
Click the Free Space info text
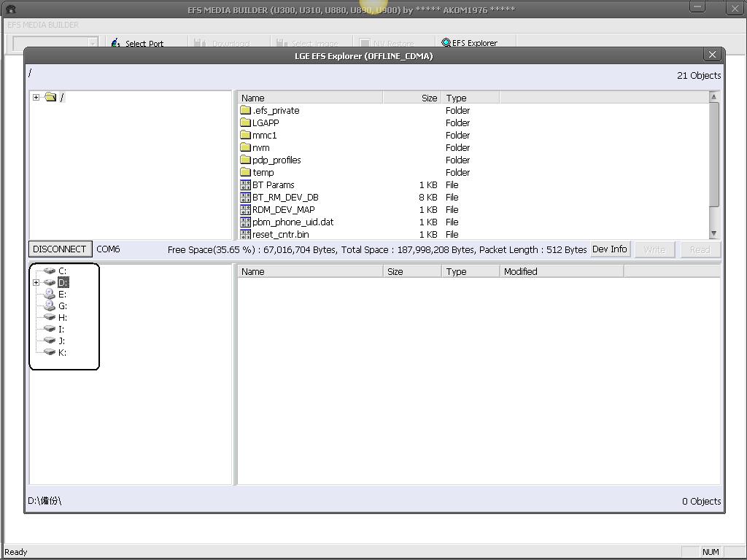[x=377, y=249]
